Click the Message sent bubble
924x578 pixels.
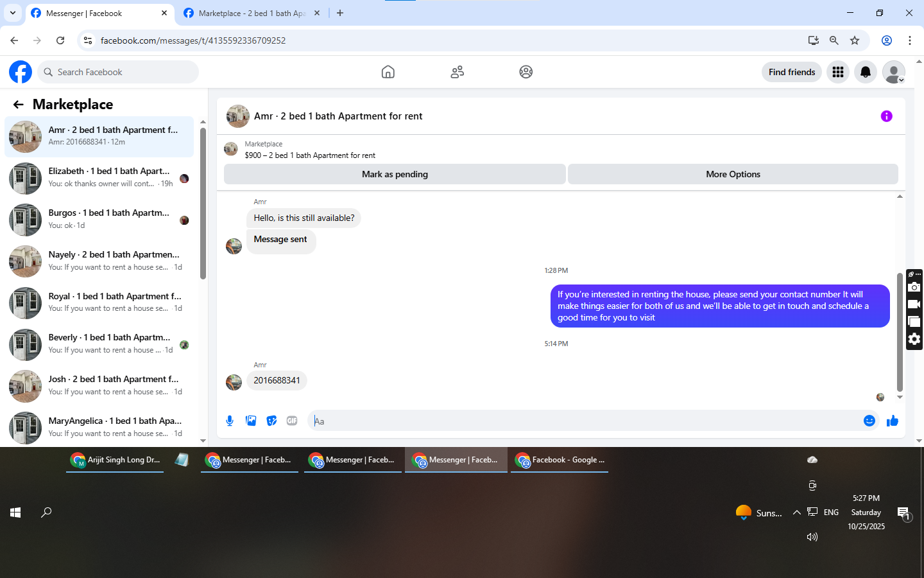280,240
